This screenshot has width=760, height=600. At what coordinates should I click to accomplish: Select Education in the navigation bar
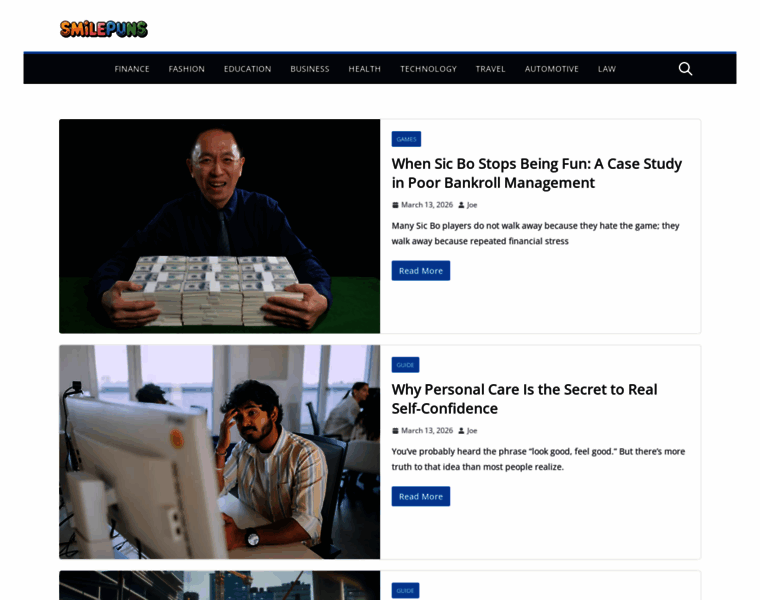(247, 69)
